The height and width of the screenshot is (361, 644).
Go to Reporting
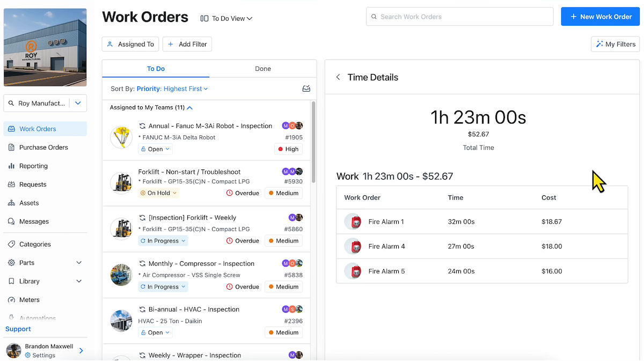tap(45, 166)
